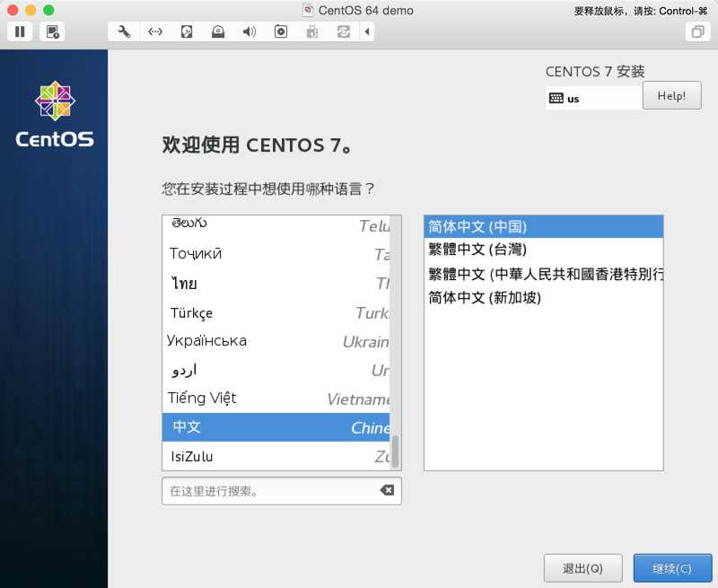Click the CD/DVD drive toolbar icon
This screenshot has width=718, height=588.
tap(218, 31)
